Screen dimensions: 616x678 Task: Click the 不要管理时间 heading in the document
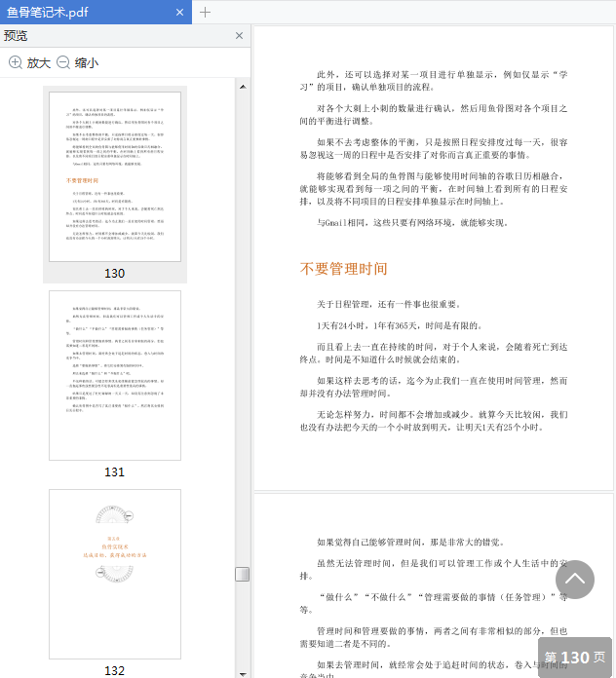343,269
